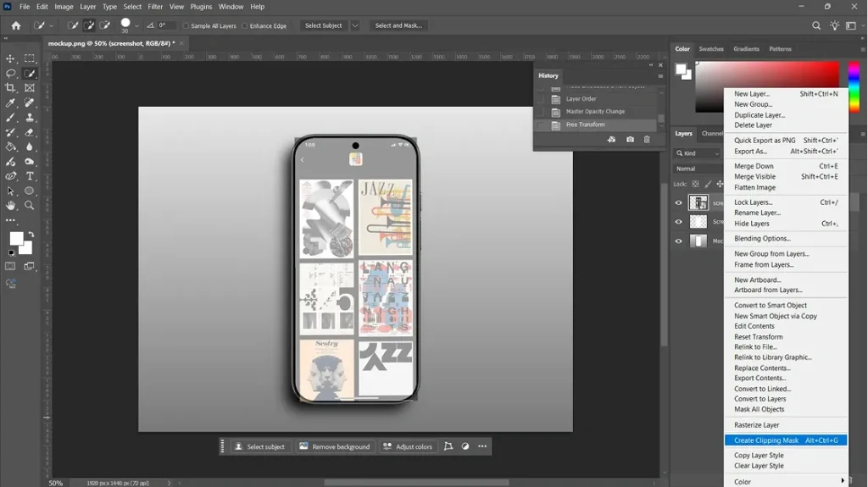Select the Eyedropper tool
This screenshot has width=868, height=487.
10,102
